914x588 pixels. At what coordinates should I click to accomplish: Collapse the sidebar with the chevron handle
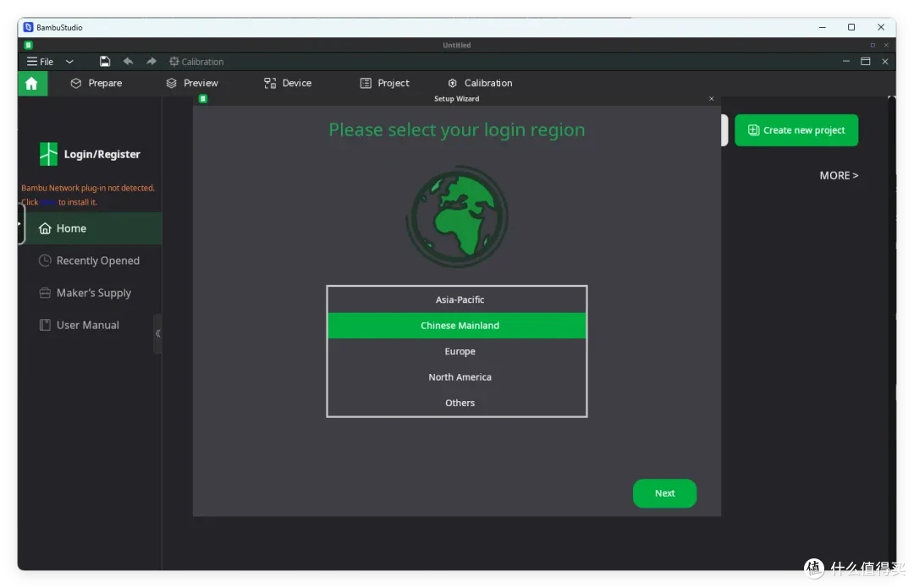(x=158, y=333)
